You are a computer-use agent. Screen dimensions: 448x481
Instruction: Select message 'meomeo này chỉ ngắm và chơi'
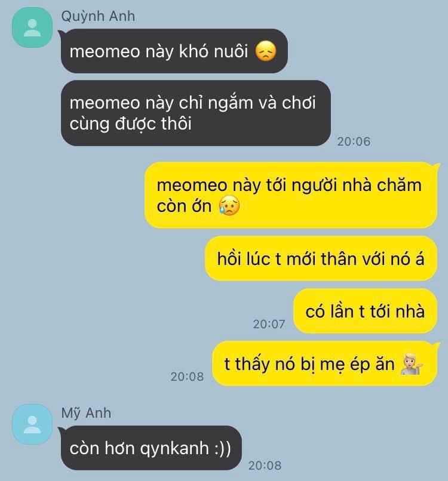tap(195, 113)
